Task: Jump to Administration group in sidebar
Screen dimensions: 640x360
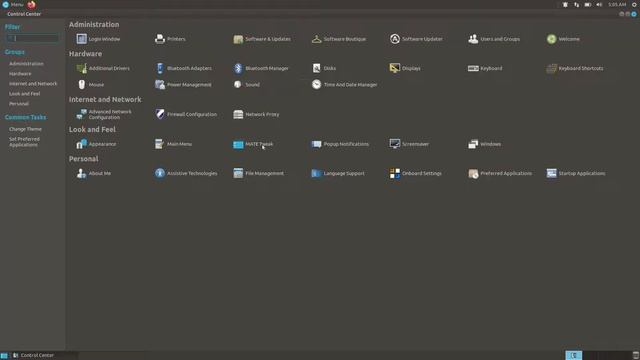Action: click(x=26, y=64)
